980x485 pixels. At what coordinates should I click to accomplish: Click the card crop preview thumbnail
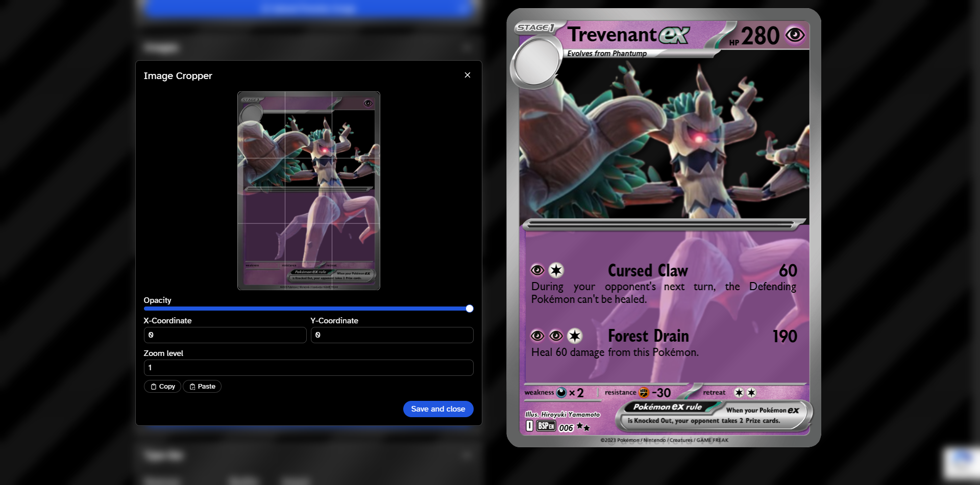309,191
